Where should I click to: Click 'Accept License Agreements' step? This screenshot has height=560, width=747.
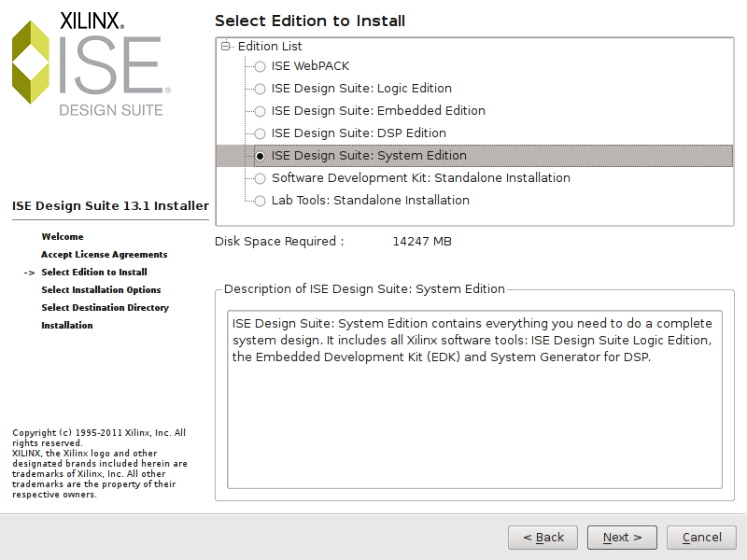105,254
